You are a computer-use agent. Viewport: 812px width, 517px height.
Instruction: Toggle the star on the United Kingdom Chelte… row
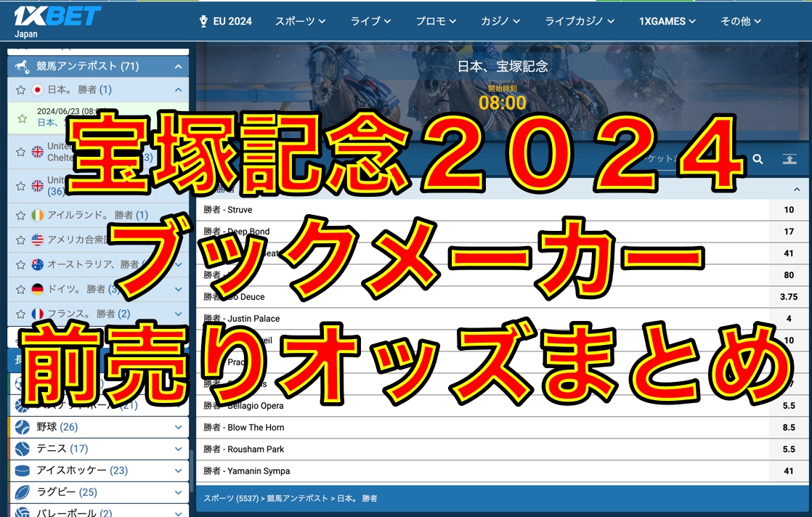click(x=21, y=152)
